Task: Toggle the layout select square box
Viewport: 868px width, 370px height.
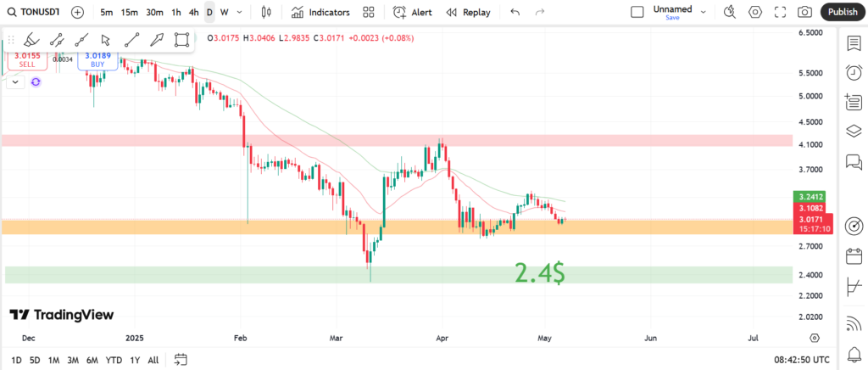Action: [637, 12]
